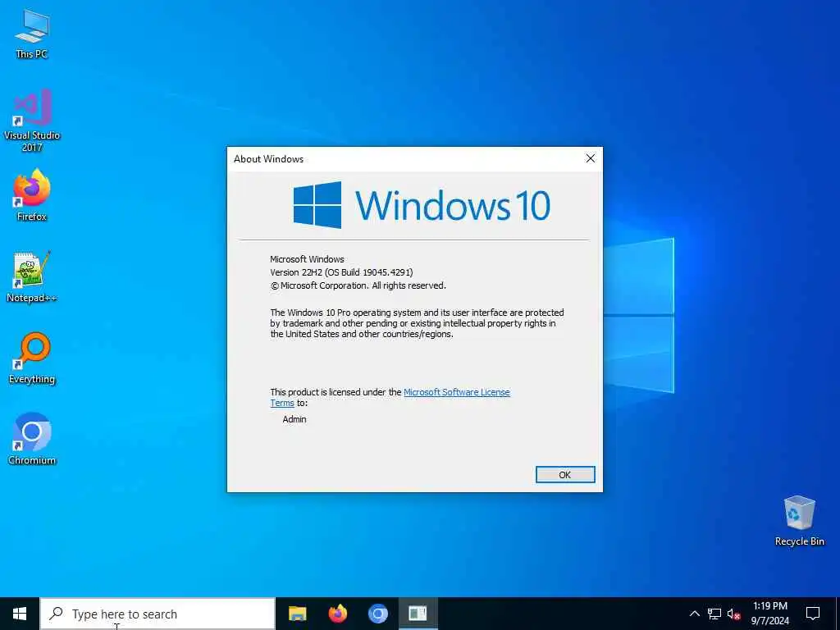
Task: Launch Firefox from the taskbar
Action: (x=337, y=614)
